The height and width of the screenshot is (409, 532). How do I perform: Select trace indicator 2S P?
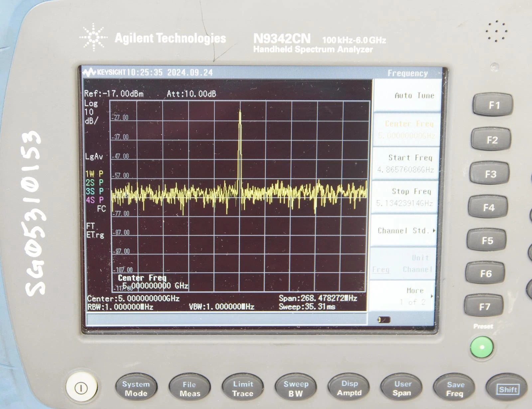click(94, 182)
